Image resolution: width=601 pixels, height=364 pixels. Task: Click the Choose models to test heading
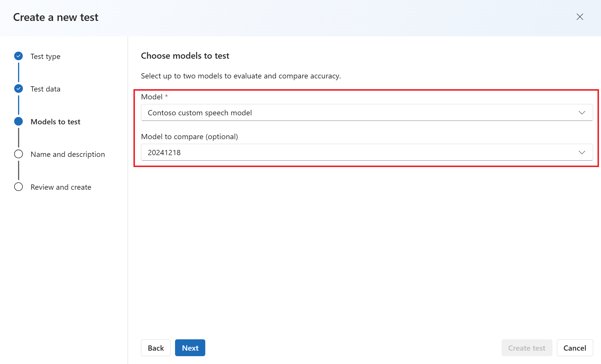pos(185,56)
